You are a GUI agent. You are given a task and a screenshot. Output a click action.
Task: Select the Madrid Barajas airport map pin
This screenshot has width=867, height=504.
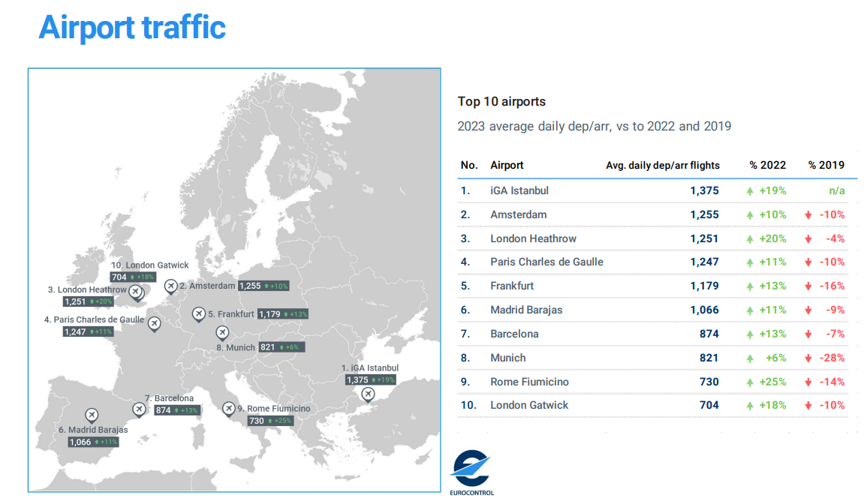click(x=92, y=415)
